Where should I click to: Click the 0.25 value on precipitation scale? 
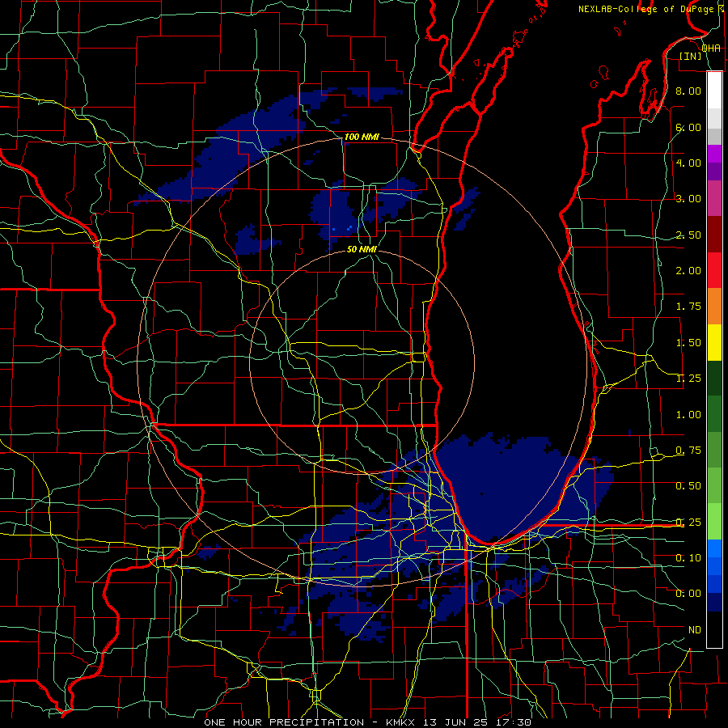click(688, 523)
